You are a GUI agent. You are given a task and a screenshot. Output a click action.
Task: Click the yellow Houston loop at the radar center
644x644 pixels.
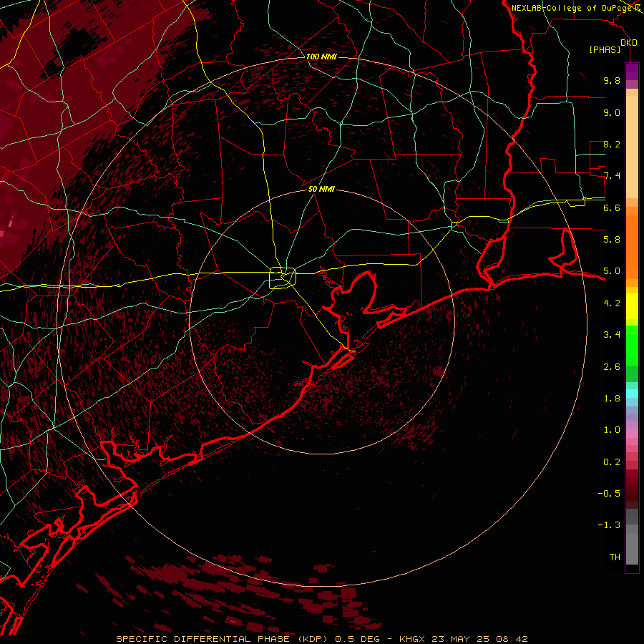(x=283, y=278)
